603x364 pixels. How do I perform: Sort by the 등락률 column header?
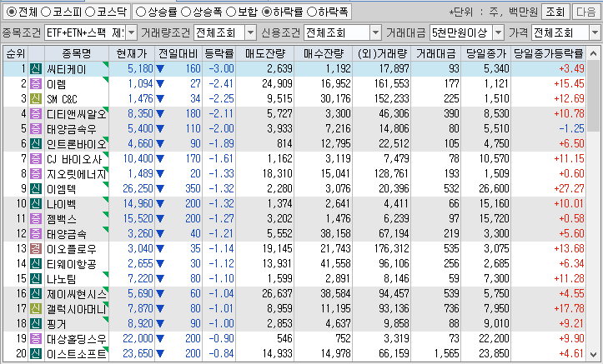tap(219, 54)
